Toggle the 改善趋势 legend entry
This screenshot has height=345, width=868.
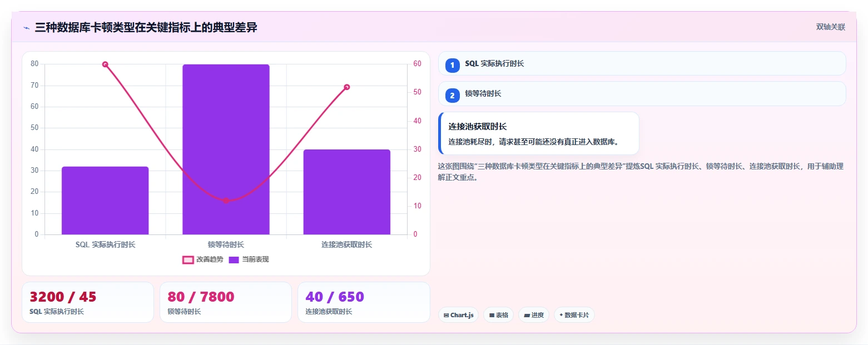(203, 259)
